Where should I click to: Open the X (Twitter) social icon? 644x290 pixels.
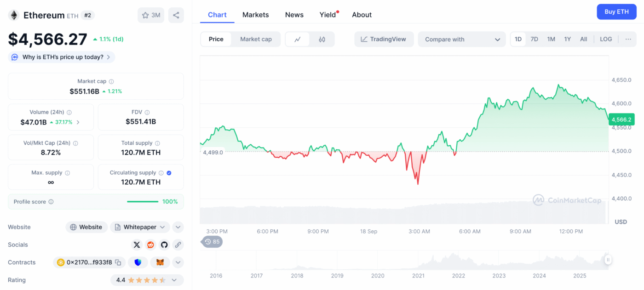137,245
